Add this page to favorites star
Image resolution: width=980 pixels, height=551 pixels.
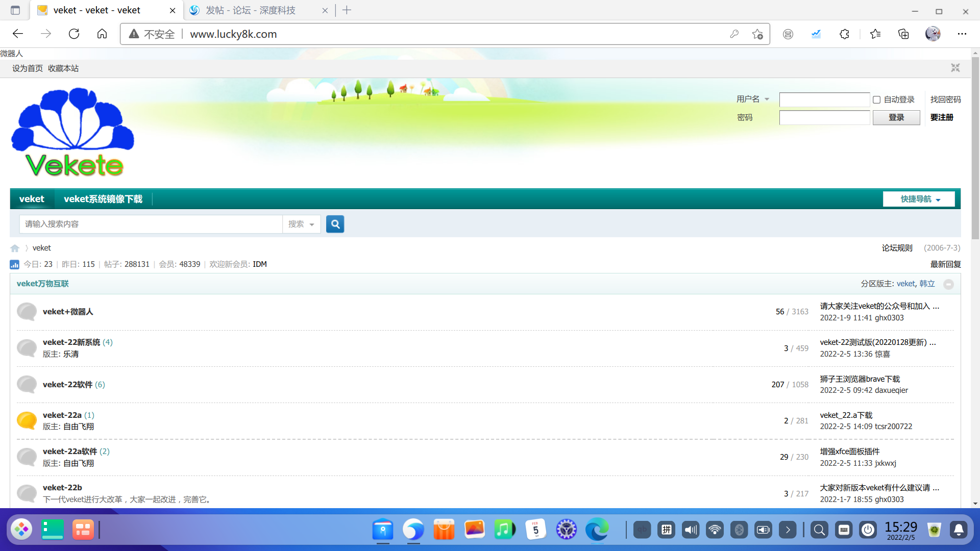pos(757,34)
